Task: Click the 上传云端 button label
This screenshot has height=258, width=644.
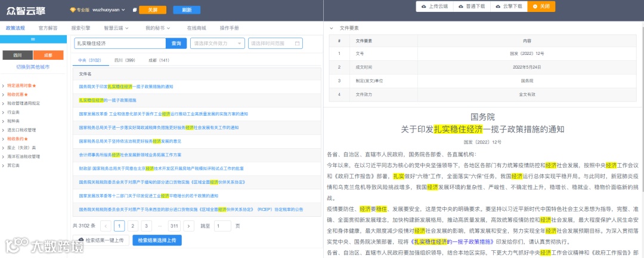Action: click(x=438, y=7)
